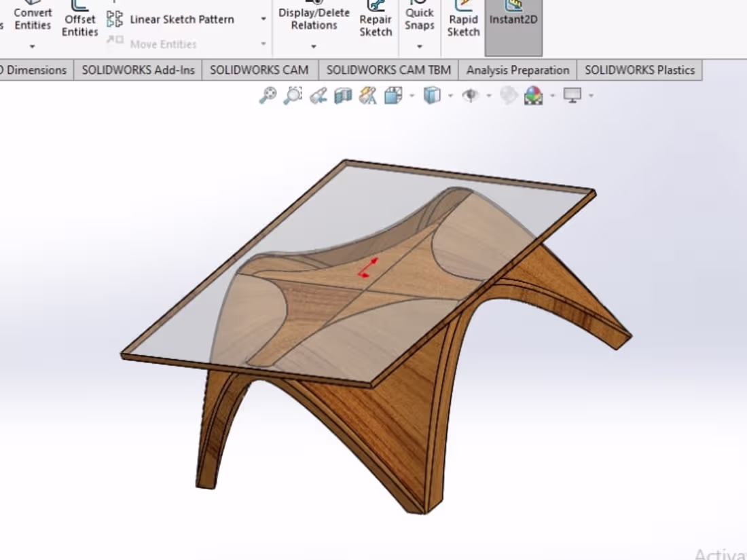Select the Offset Entities tool
The height and width of the screenshot is (560, 747).
tap(79, 20)
